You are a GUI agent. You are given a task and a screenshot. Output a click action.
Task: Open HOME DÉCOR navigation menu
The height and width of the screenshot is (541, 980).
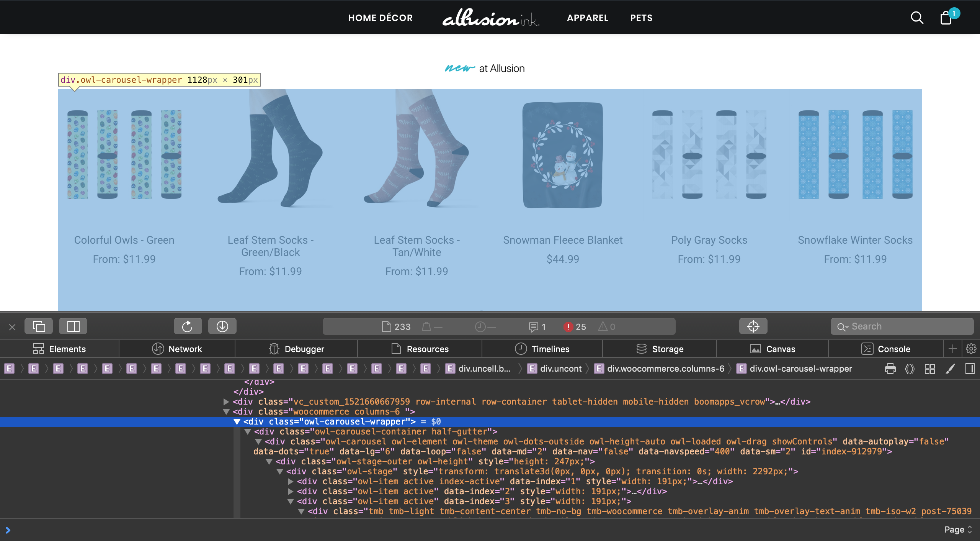tap(380, 18)
